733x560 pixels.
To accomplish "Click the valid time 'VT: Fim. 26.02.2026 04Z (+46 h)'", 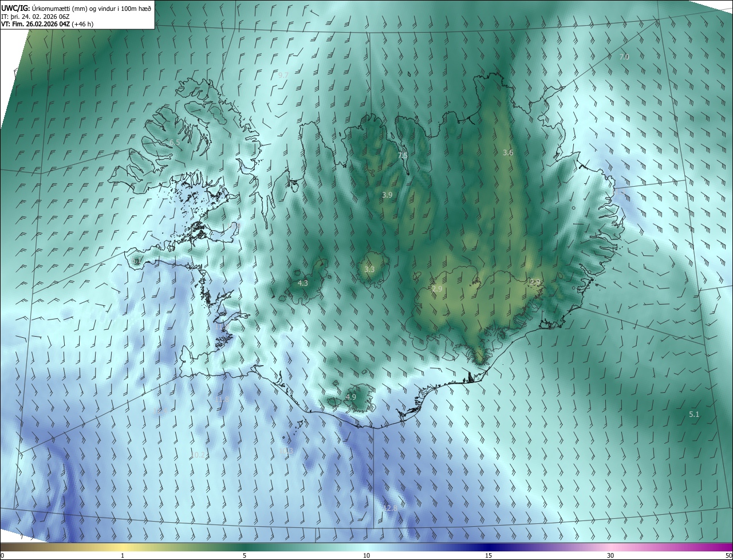I will [x=47, y=24].
